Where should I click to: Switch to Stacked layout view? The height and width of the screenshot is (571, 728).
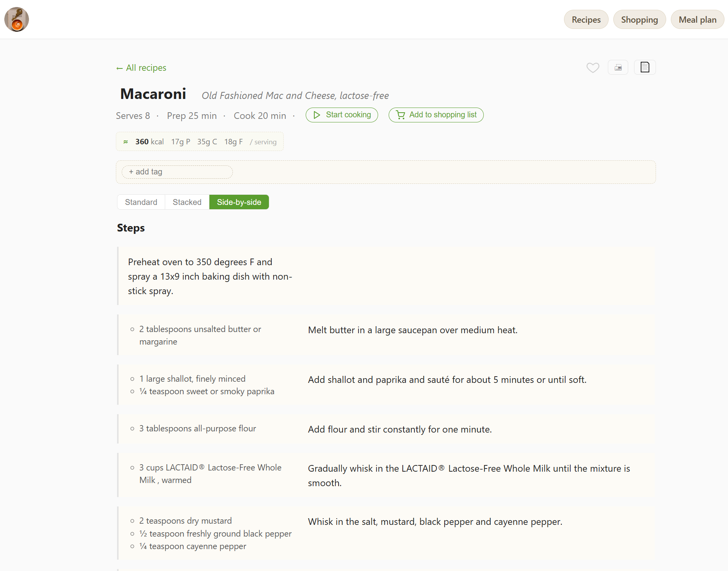click(187, 202)
